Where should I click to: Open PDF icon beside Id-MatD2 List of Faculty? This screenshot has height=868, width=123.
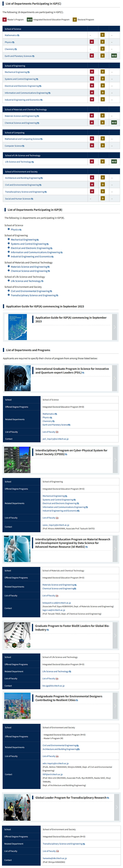pyautogui.click(x=57, y=595)
